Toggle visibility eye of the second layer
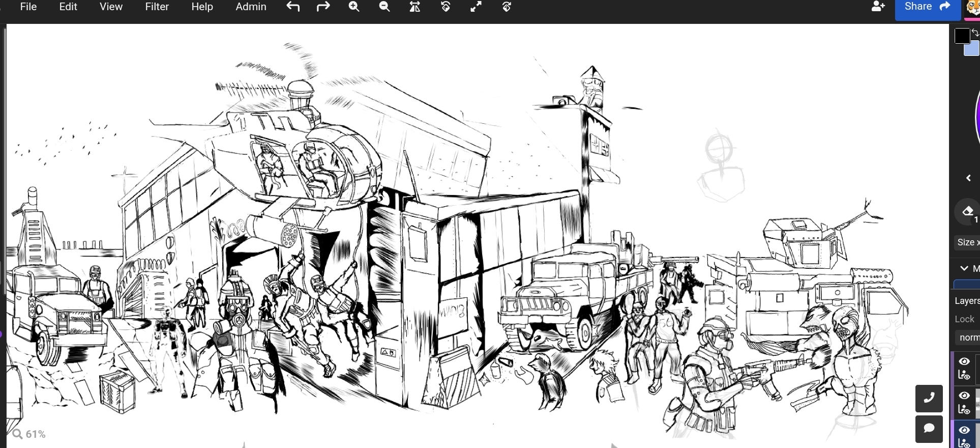This screenshot has height=448, width=980. pos(964,396)
